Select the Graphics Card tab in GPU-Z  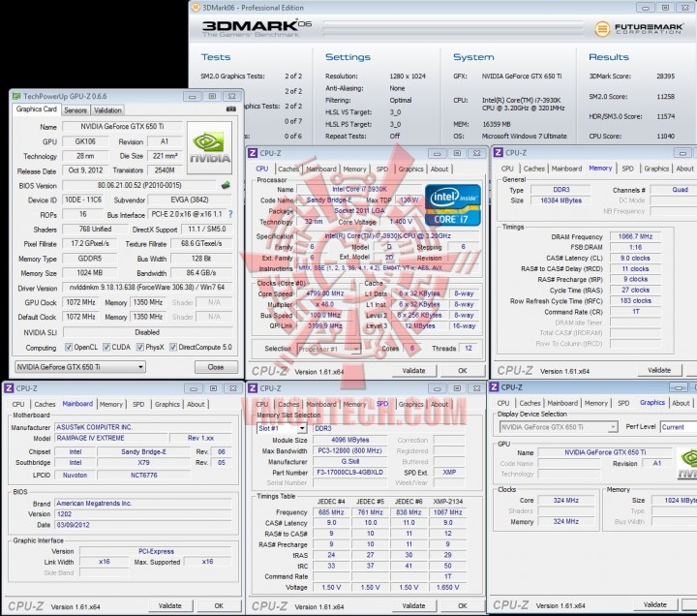pos(37,109)
